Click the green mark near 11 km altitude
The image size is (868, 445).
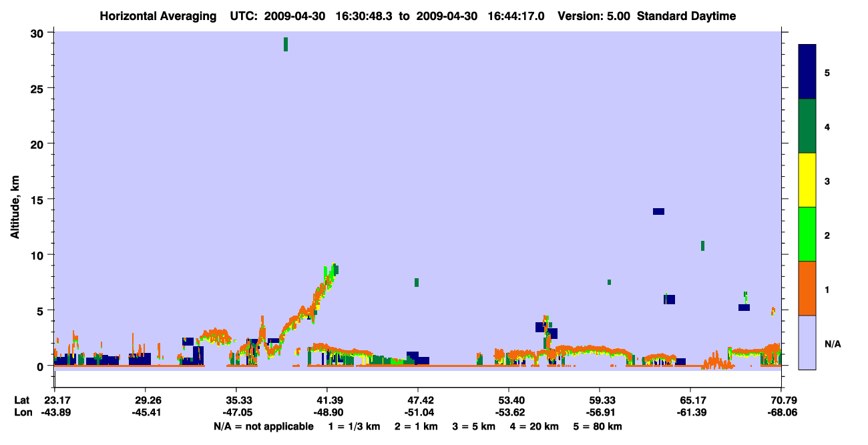[x=702, y=246]
